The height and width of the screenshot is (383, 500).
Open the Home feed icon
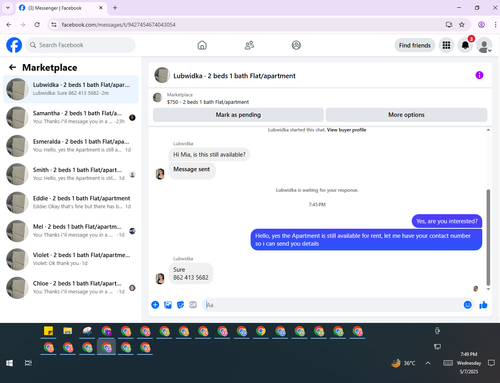coord(202,45)
